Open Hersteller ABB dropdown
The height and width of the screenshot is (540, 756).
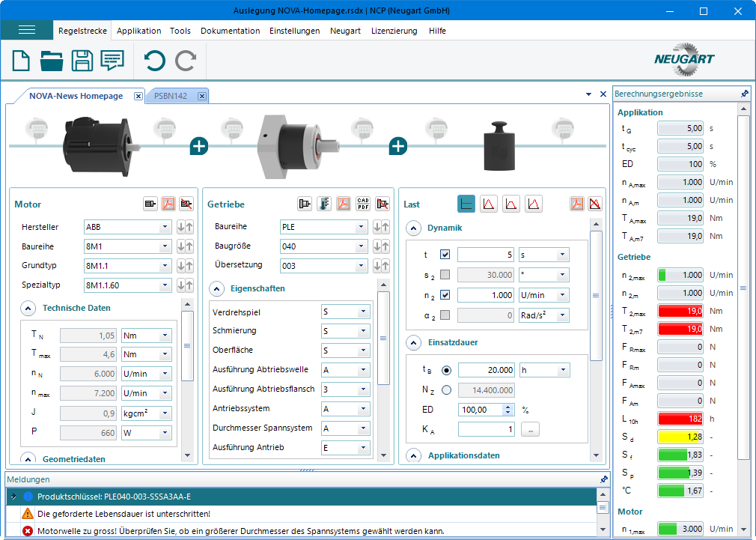click(165, 227)
